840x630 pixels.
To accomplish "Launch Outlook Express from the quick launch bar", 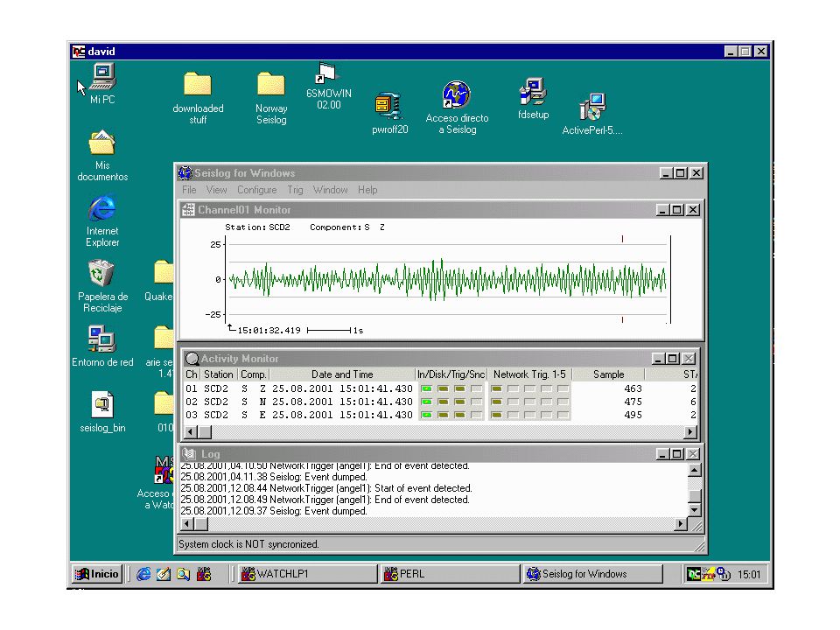I will pos(164,574).
